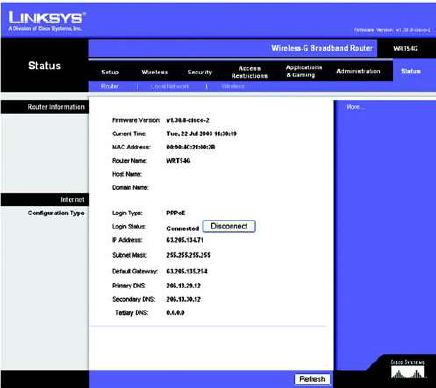436x388 pixels.
Task: Click the Disconnect button
Action: [229, 226]
